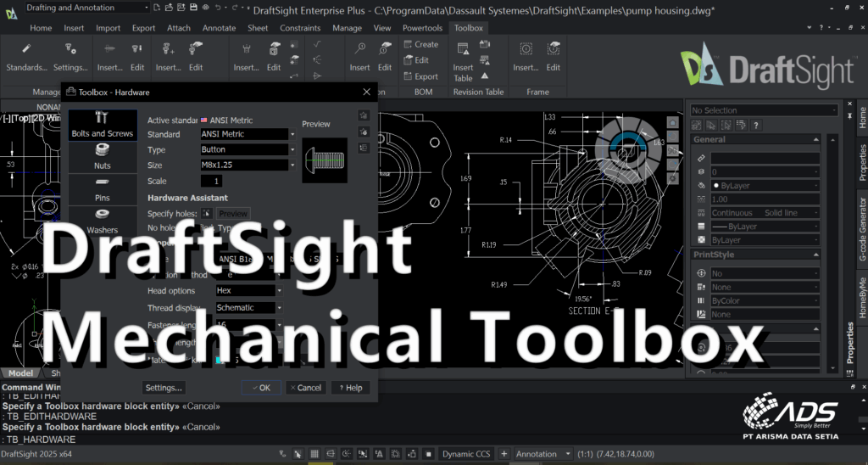The height and width of the screenshot is (465, 868).
Task: Click the Scale input field showing 1
Action: tap(211, 182)
